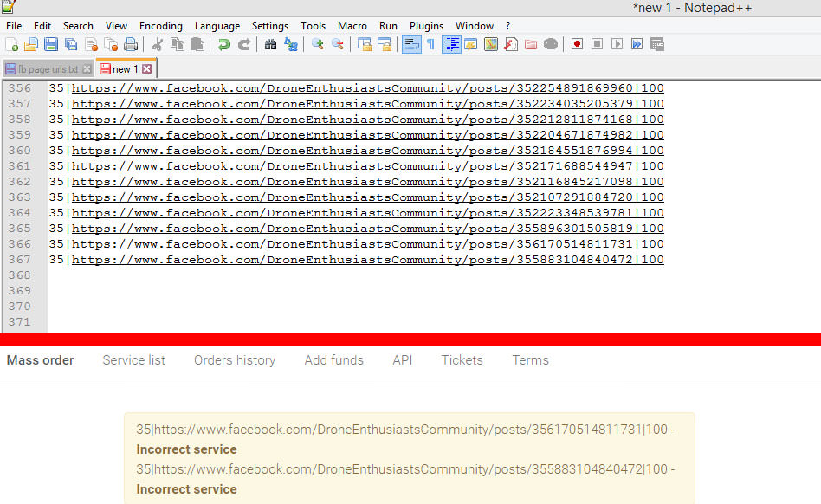Open the Edit menu
This screenshot has width=821, height=504.
(42, 26)
